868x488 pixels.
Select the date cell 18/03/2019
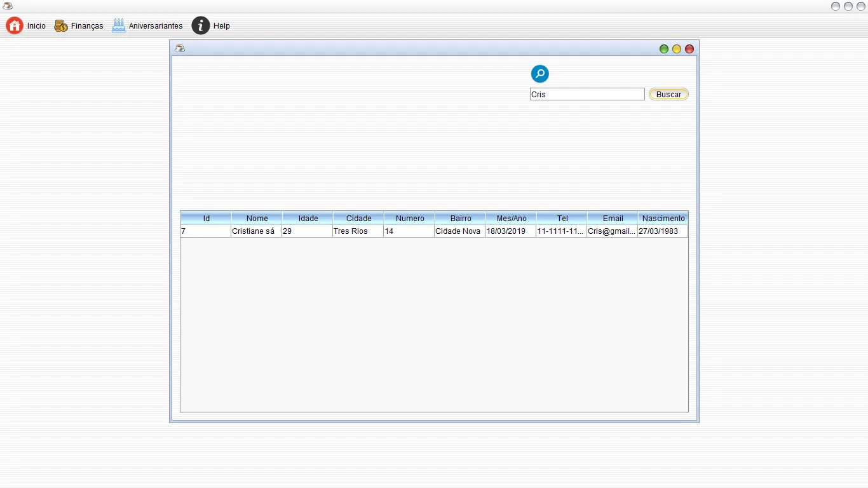pos(511,231)
